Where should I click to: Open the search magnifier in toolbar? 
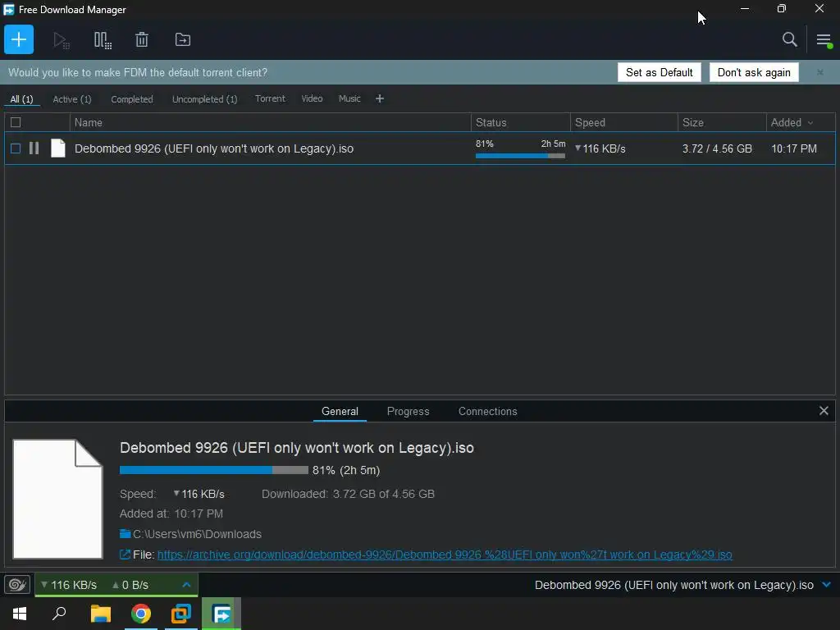(x=790, y=39)
